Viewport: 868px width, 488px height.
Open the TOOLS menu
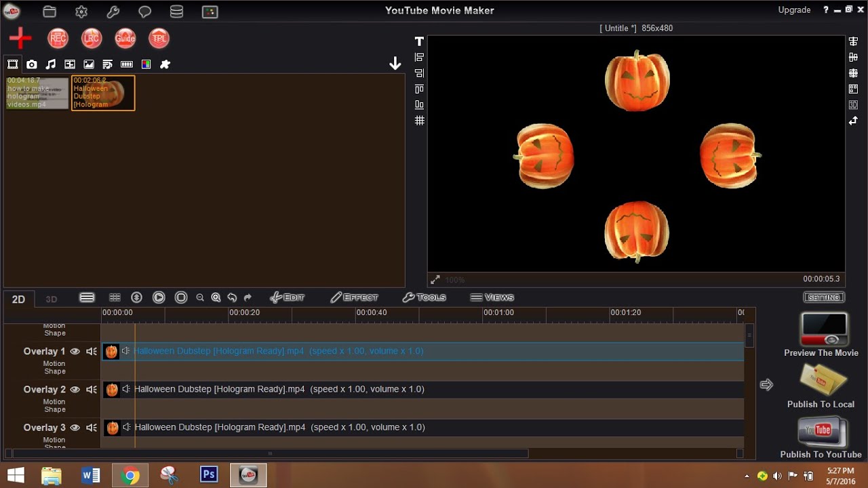(x=424, y=298)
